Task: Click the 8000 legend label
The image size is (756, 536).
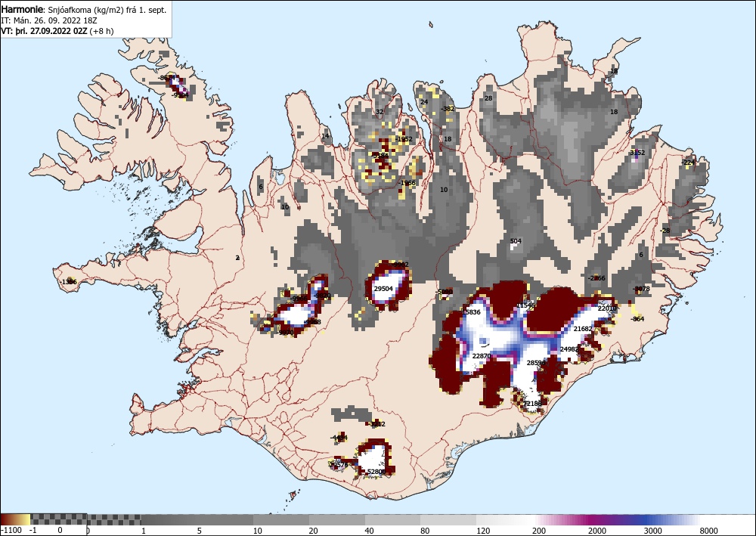Action: click(x=709, y=530)
